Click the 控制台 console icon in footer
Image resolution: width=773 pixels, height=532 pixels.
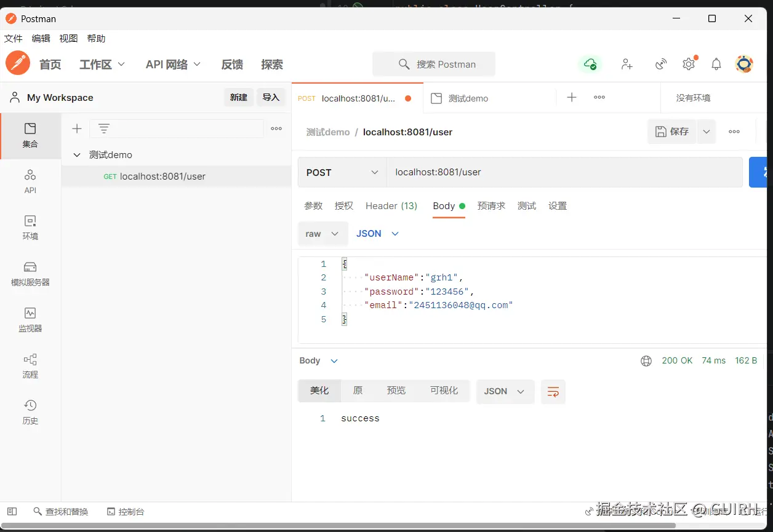coord(126,511)
